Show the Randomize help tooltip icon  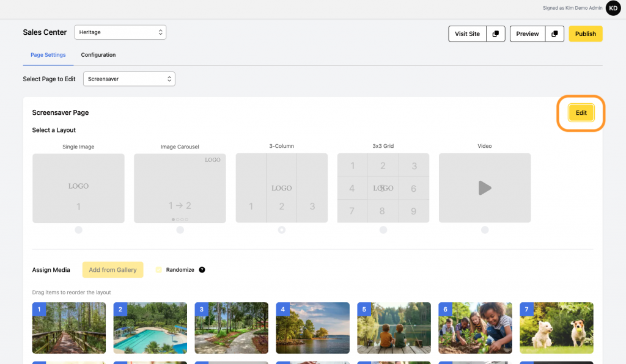click(202, 270)
